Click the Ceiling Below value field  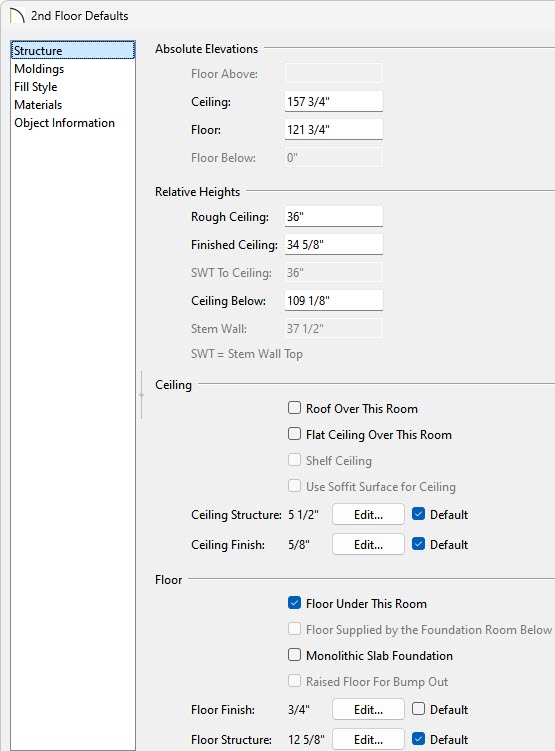pos(334,300)
